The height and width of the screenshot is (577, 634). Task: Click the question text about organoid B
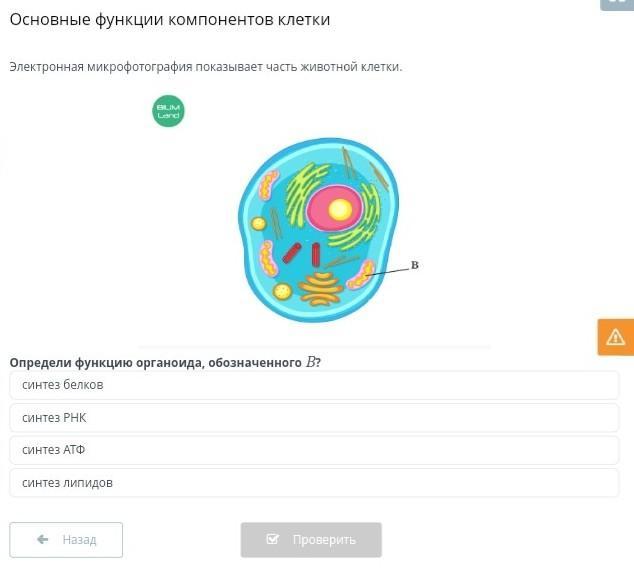(x=165, y=362)
